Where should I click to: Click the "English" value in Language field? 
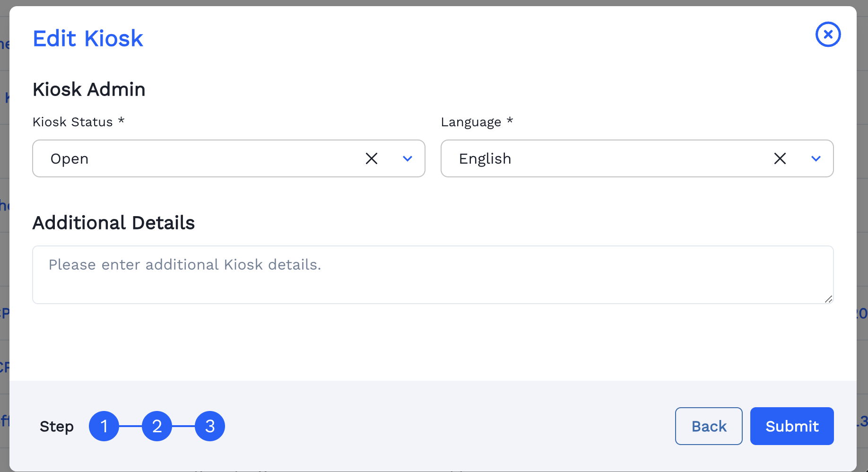pos(485,159)
